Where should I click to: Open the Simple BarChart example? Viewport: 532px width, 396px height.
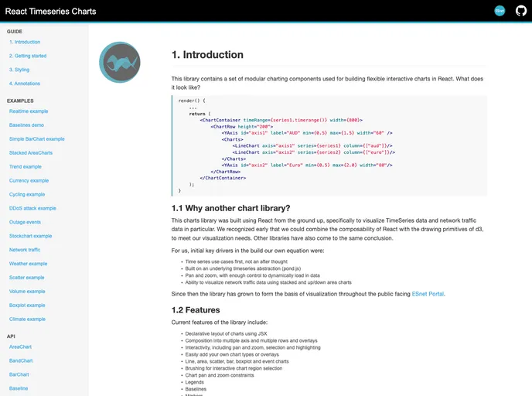pyautogui.click(x=36, y=139)
